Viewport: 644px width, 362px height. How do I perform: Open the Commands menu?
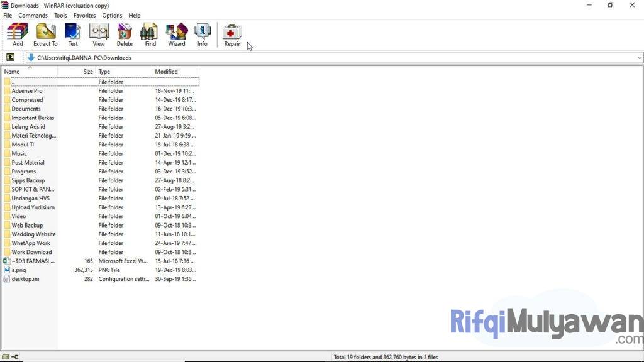coord(33,15)
